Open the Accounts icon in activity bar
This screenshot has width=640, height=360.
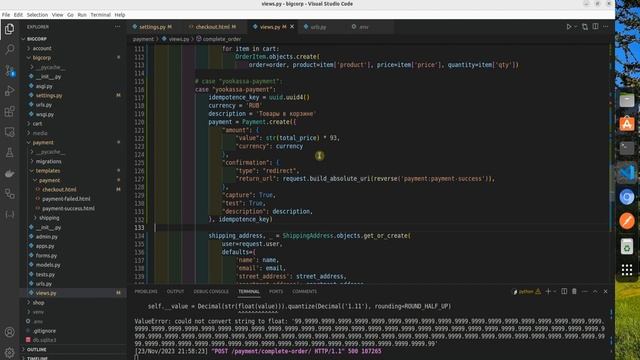point(9,332)
